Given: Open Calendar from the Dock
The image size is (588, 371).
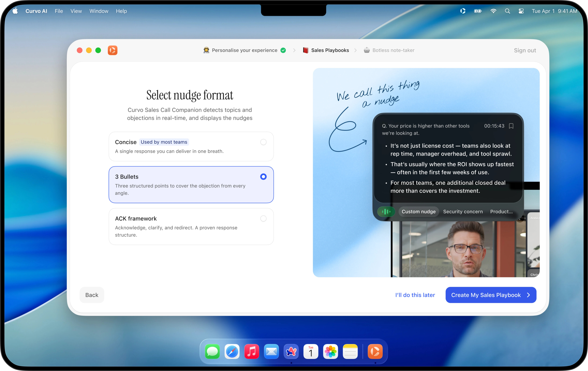Looking at the screenshot, I should (311, 352).
